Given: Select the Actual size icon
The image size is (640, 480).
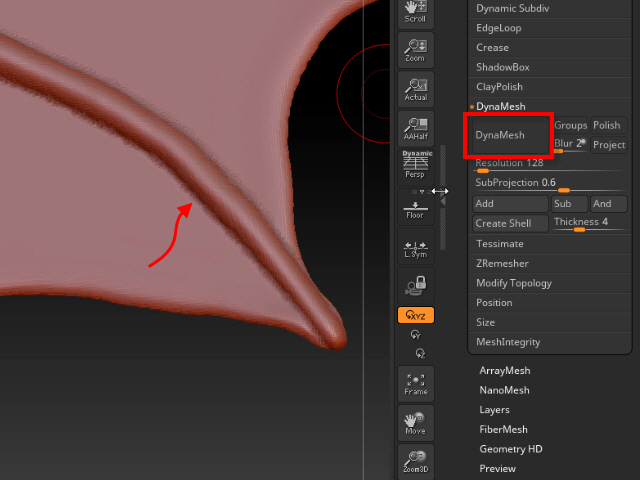Looking at the screenshot, I should point(415,88).
